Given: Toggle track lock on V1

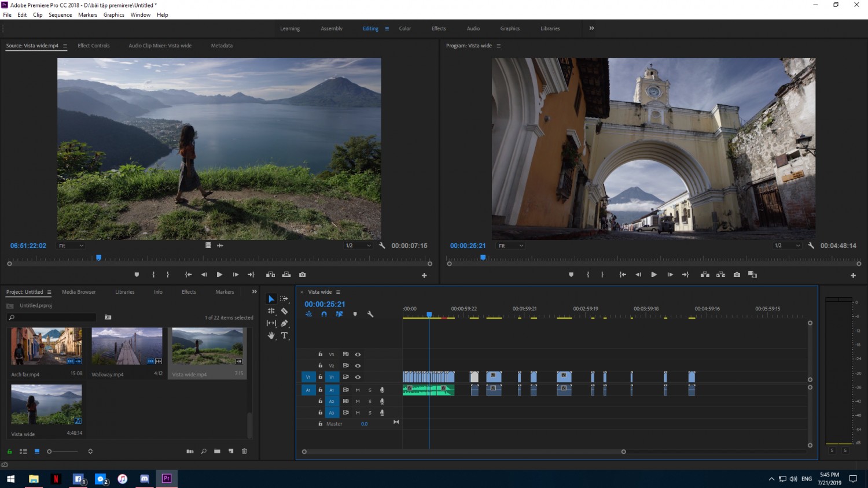Looking at the screenshot, I should coord(320,377).
